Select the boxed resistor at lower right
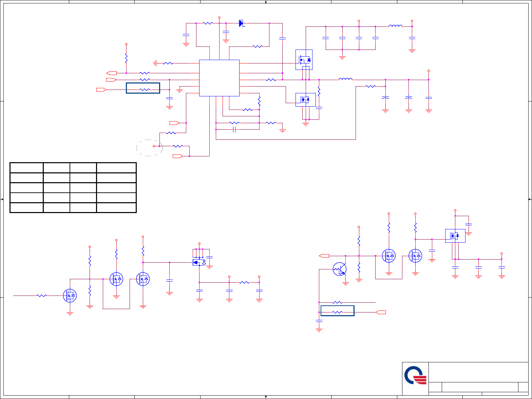The height and width of the screenshot is (399, 532). [x=337, y=311]
